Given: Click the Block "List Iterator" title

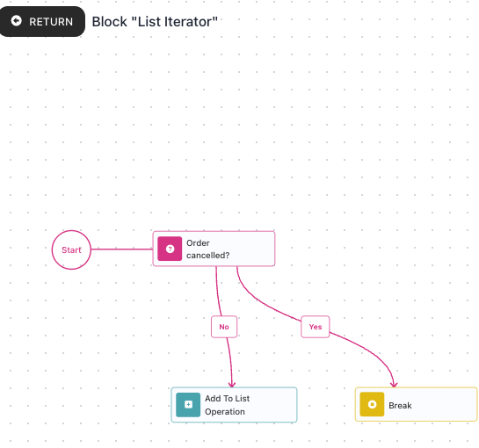Looking at the screenshot, I should (x=155, y=22).
